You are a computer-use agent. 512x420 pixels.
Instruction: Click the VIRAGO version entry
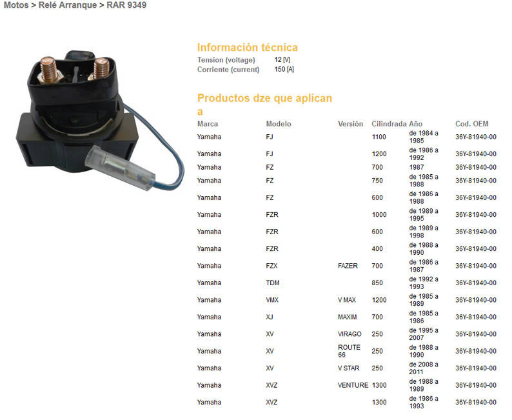(x=350, y=334)
